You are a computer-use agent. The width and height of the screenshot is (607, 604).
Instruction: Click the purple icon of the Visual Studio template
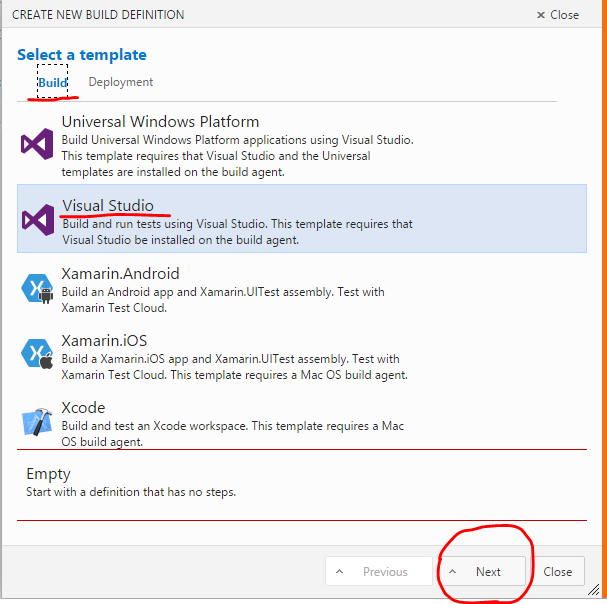(38, 220)
